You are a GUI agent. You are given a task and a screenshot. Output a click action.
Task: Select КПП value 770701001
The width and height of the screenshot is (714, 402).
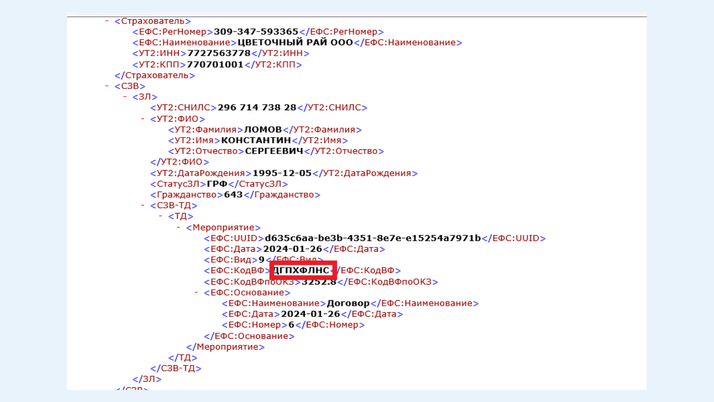click(x=215, y=65)
